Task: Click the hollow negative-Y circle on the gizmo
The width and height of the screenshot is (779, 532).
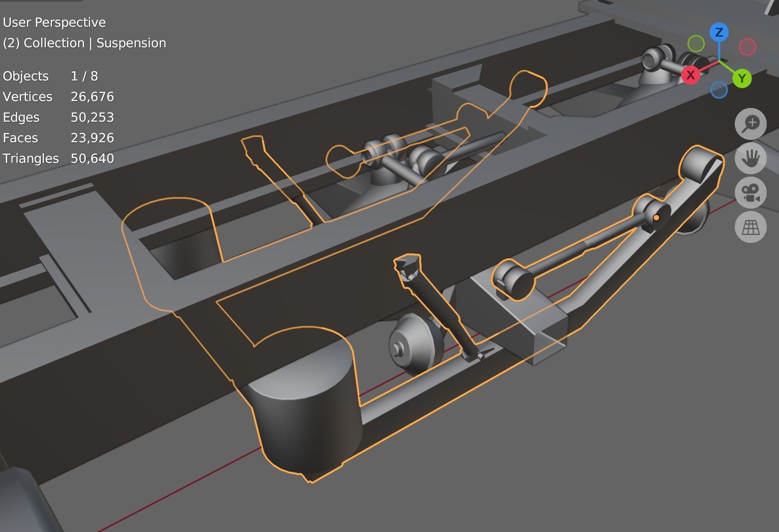Action: 697,44
